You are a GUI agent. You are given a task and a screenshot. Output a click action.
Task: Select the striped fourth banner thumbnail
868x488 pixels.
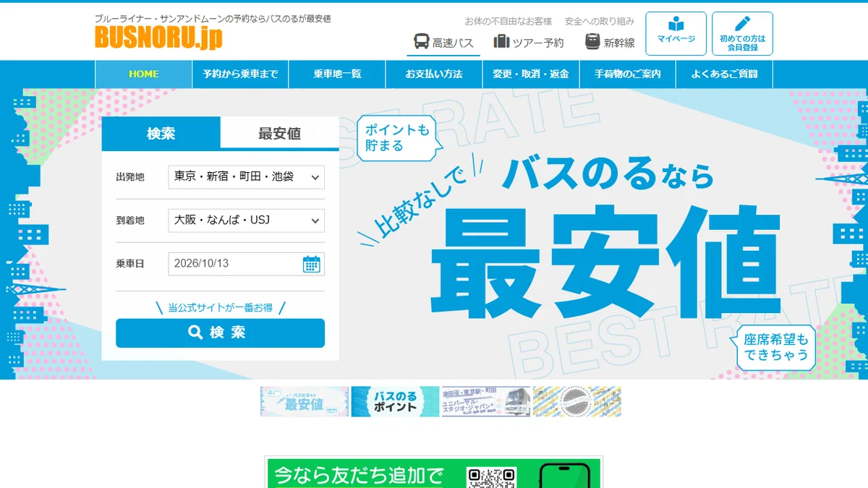[577, 401]
